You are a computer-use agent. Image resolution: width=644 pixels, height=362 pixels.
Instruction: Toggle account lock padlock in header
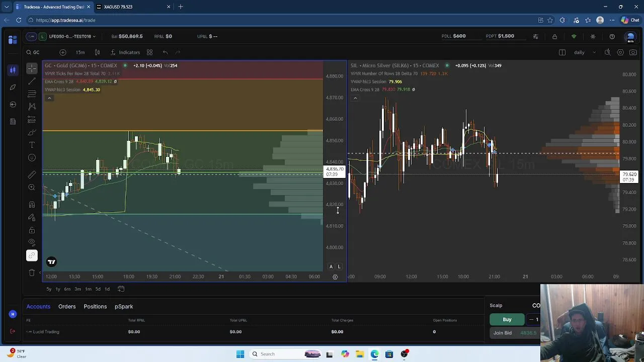click(554, 36)
